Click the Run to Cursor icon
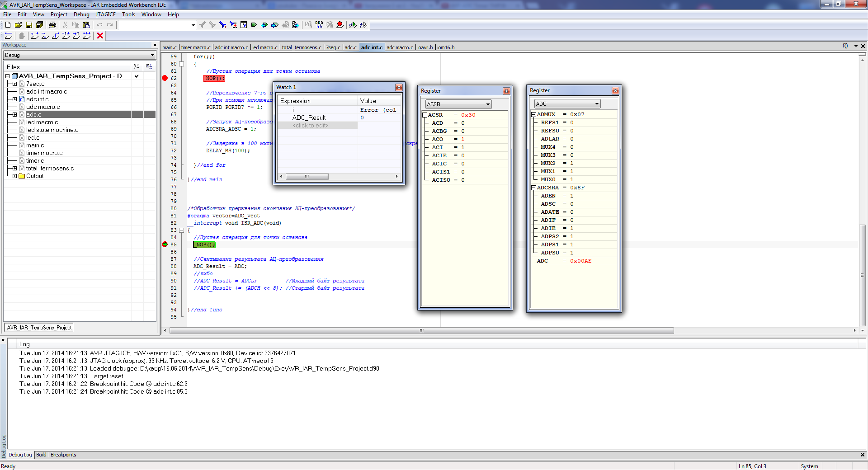Viewport: 868px width, 470px height. (76, 36)
